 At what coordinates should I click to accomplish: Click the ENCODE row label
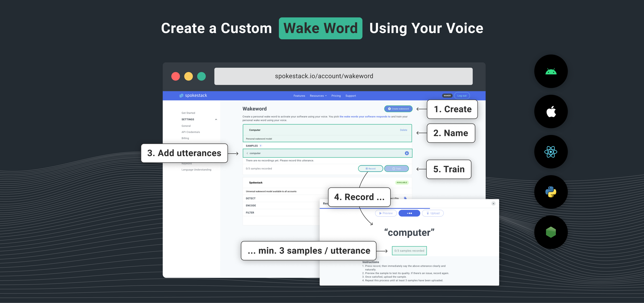point(251,206)
